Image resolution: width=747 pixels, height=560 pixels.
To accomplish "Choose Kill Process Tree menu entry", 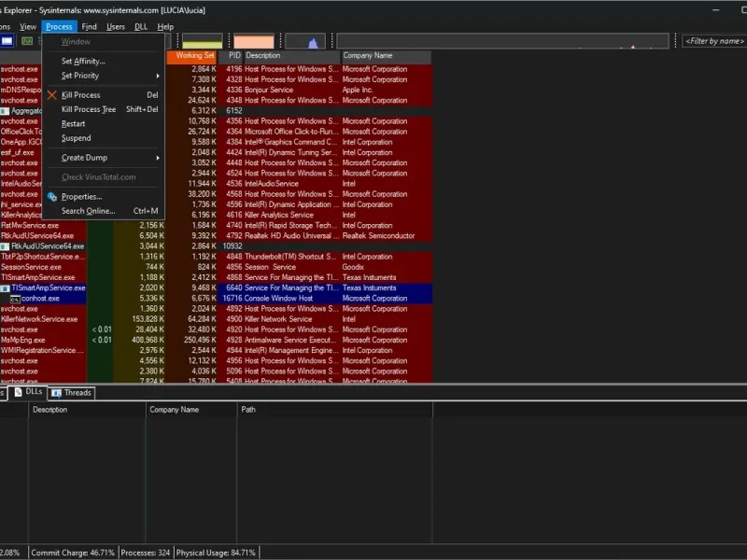I will tap(89, 109).
